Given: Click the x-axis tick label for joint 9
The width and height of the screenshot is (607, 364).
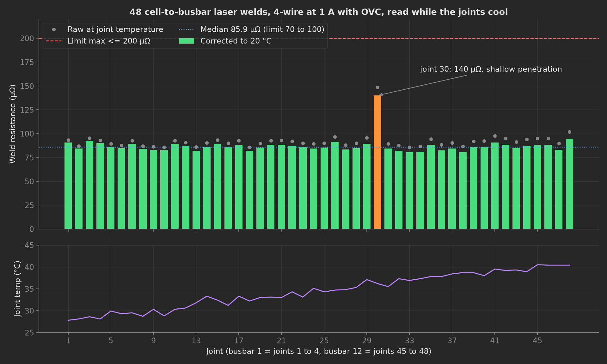Looking at the screenshot, I should click(153, 341).
